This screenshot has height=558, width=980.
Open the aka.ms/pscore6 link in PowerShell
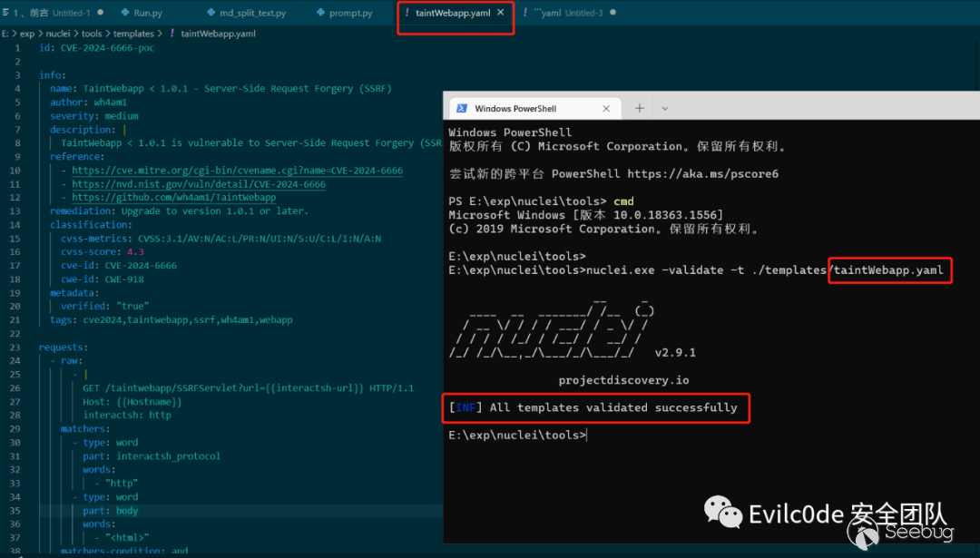coord(703,173)
